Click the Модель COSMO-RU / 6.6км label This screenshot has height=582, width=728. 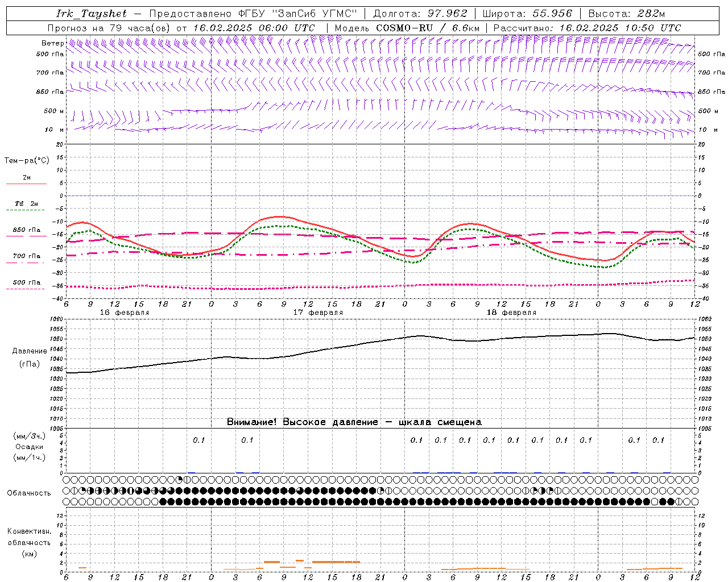tap(407, 28)
